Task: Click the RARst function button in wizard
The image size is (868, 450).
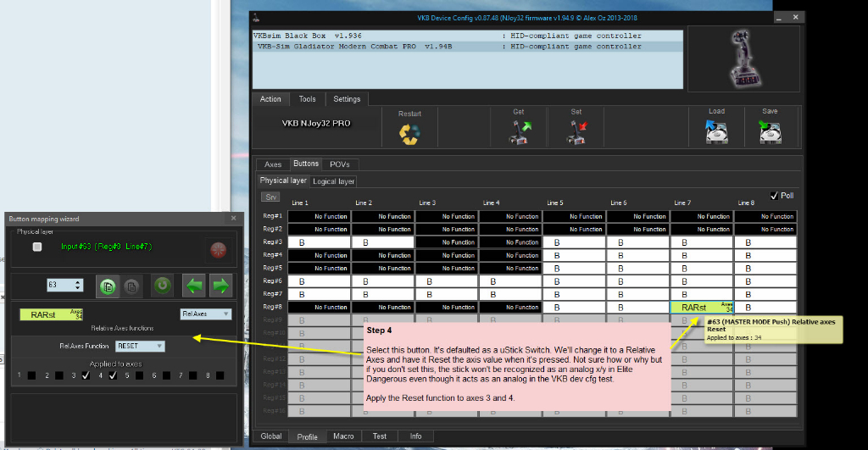Action: click(52, 314)
